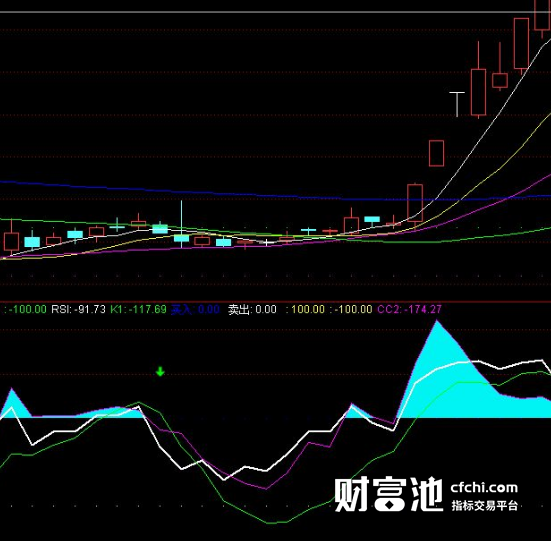
Task: Select the "卖出: 0.00" sell signal label
Action: [x=252, y=309]
